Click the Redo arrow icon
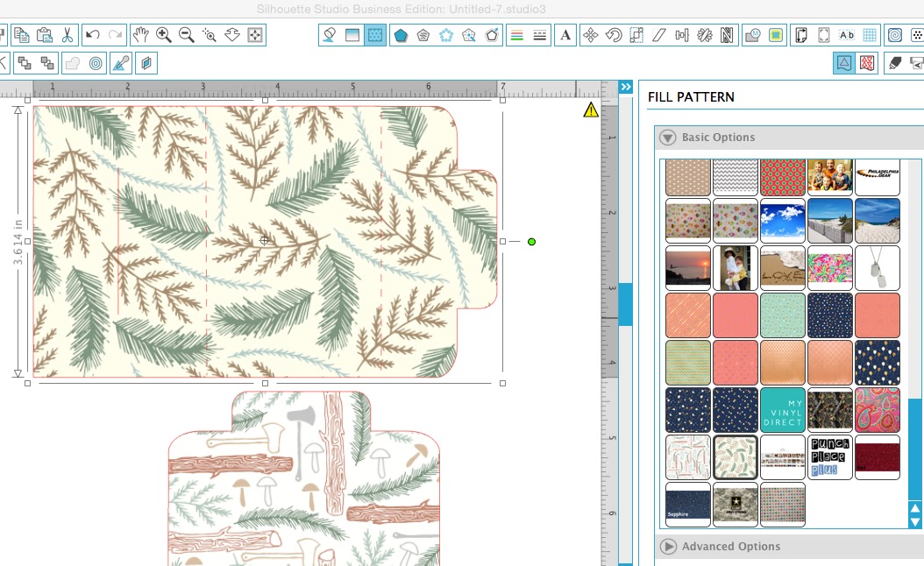The width and height of the screenshot is (924, 566). click(116, 35)
